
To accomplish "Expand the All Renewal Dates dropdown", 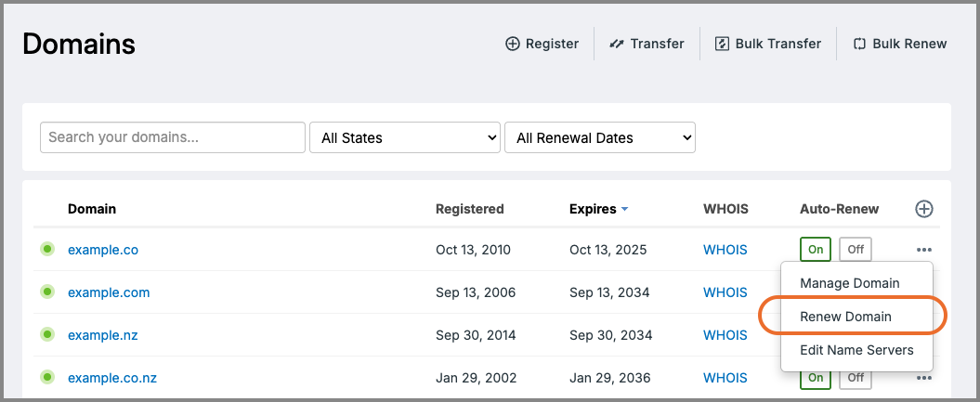I will [600, 137].
